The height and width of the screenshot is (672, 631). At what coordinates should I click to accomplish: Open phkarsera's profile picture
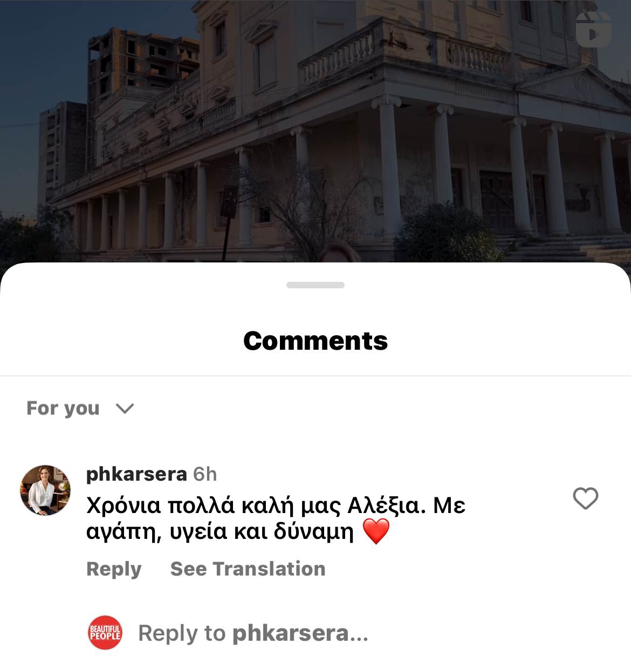45,490
